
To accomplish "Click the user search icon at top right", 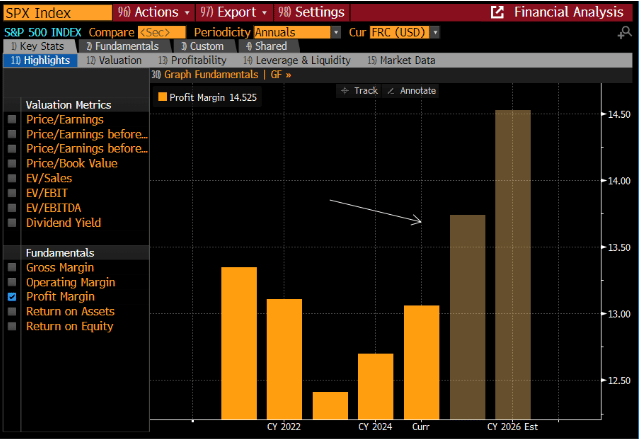I will [624, 33].
